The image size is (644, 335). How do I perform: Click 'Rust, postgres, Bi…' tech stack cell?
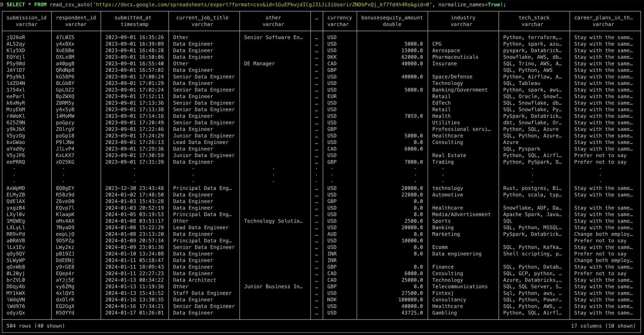coord(533,188)
